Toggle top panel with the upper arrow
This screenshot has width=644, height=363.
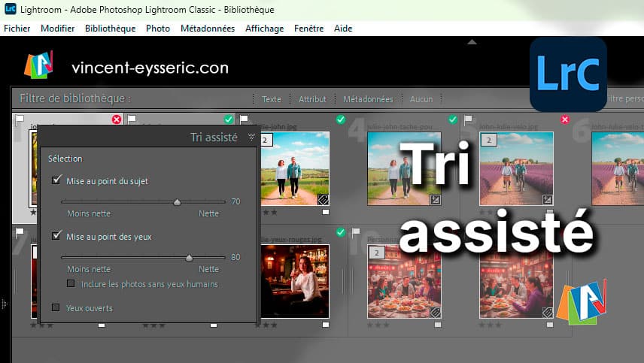472,42
